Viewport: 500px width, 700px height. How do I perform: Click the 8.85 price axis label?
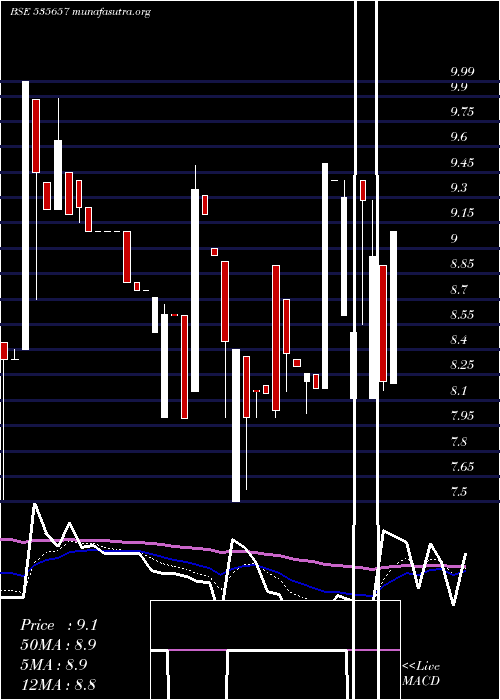coord(462,264)
